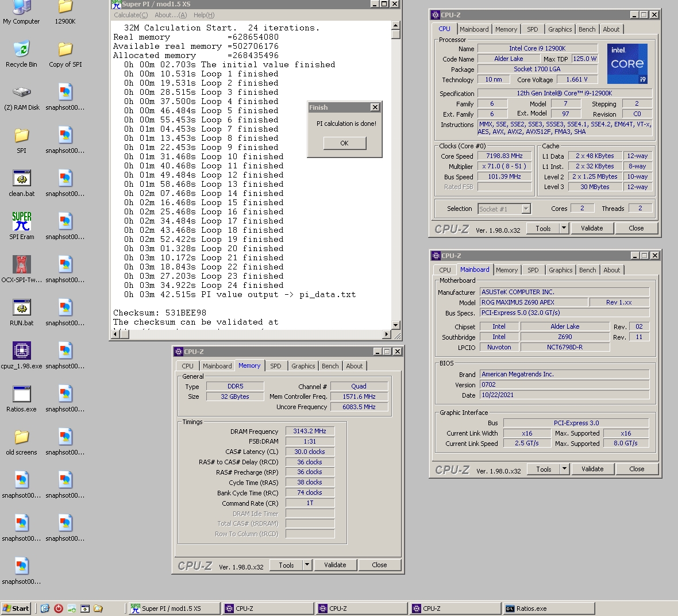Click Validate in Mainboard CPU-Z window
678x616 pixels.
point(592,469)
